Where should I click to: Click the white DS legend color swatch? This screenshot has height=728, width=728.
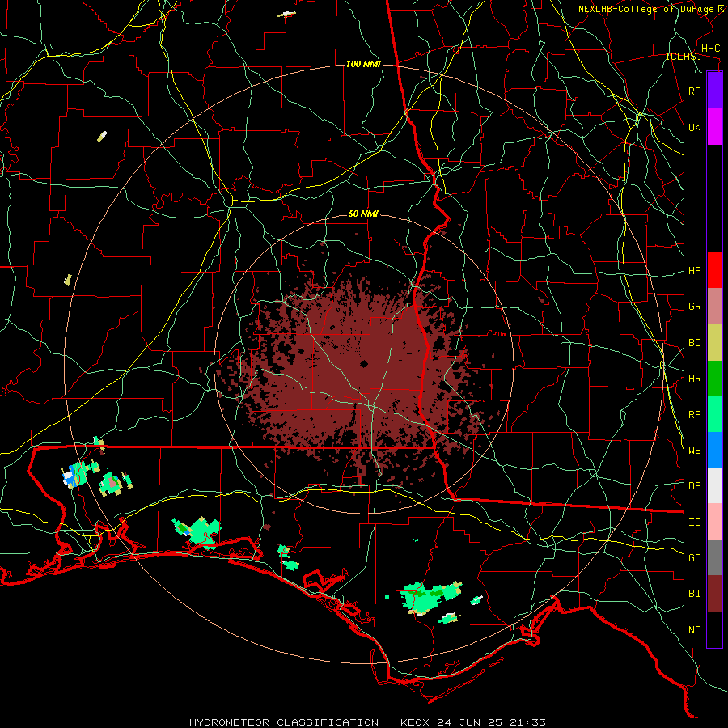point(714,485)
